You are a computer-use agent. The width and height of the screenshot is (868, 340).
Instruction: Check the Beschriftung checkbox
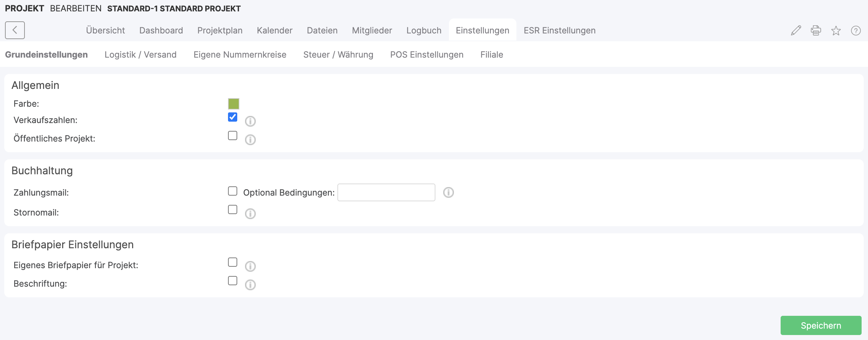click(x=233, y=281)
